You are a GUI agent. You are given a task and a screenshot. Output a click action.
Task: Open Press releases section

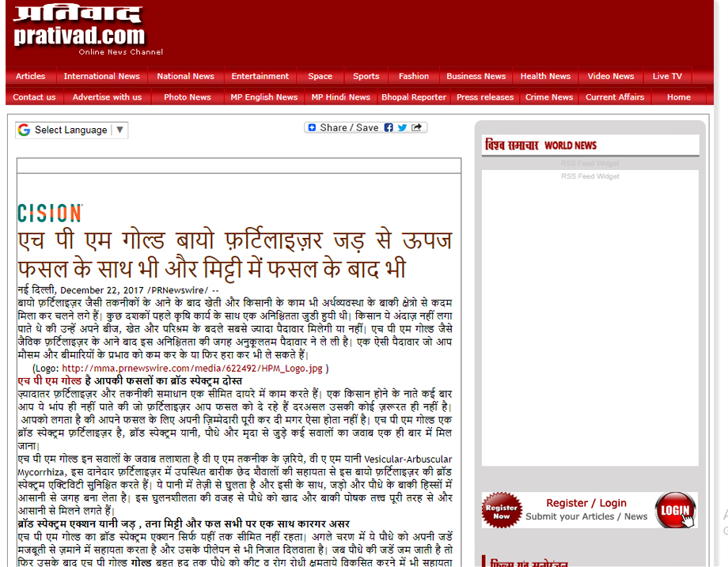(485, 97)
